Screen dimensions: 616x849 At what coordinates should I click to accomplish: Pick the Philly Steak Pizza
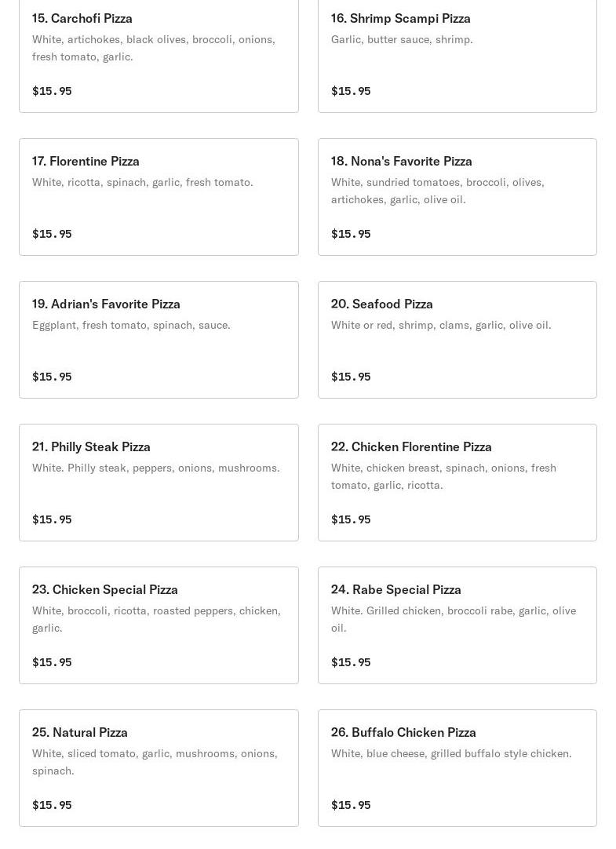[x=91, y=446]
